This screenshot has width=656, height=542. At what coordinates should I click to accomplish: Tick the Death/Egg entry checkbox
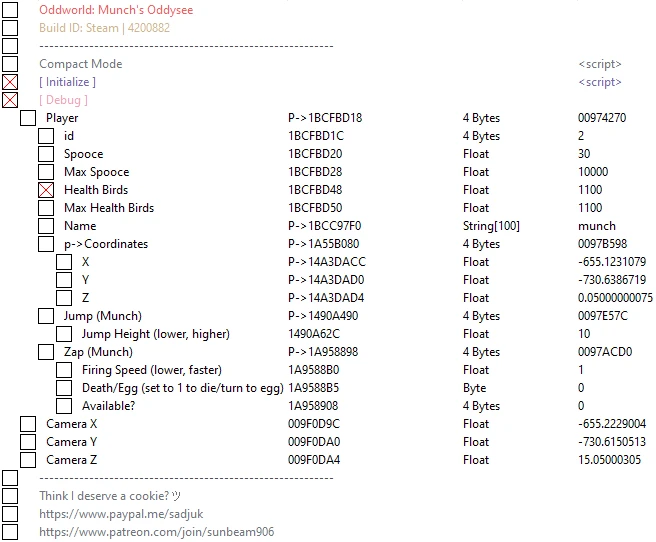64,388
